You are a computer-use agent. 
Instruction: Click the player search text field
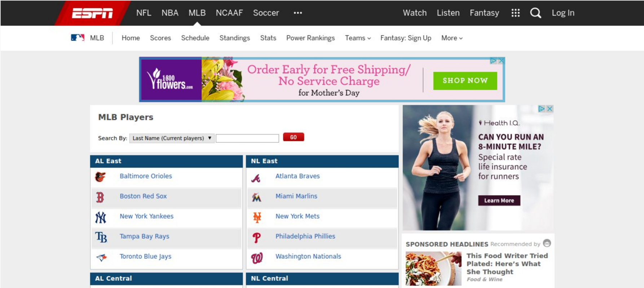click(x=247, y=138)
